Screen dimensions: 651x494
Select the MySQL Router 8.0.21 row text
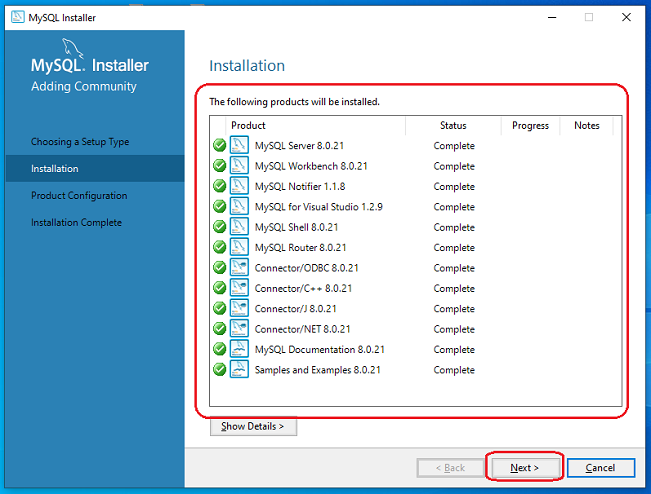301,247
